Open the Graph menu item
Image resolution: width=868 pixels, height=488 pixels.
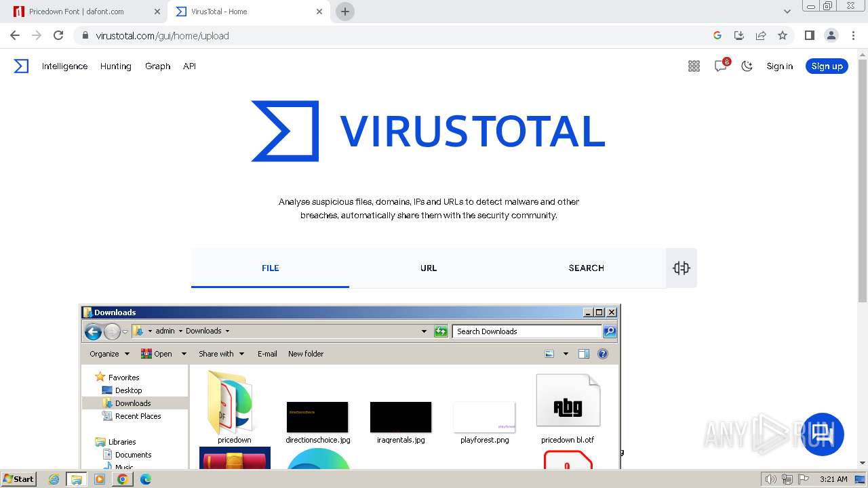157,66
